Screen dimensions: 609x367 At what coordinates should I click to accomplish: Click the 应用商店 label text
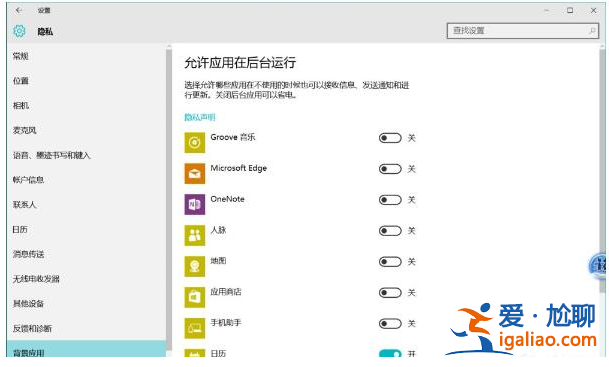click(x=226, y=292)
